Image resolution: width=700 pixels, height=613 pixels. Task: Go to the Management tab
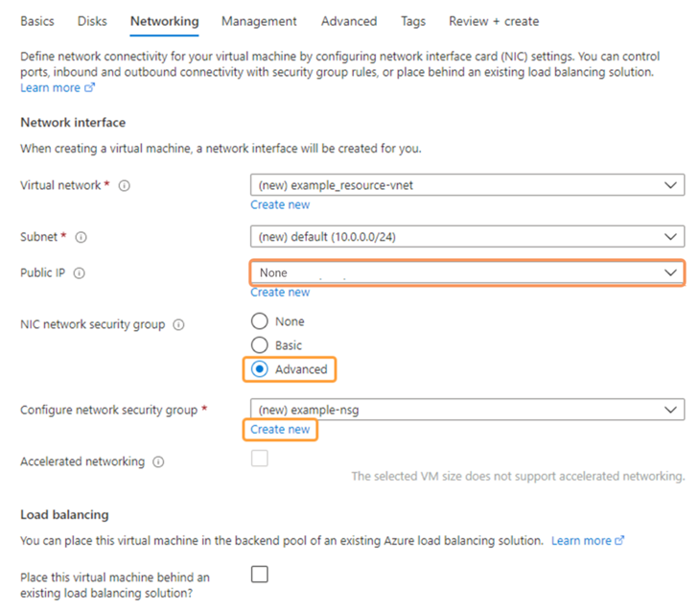coord(259,21)
